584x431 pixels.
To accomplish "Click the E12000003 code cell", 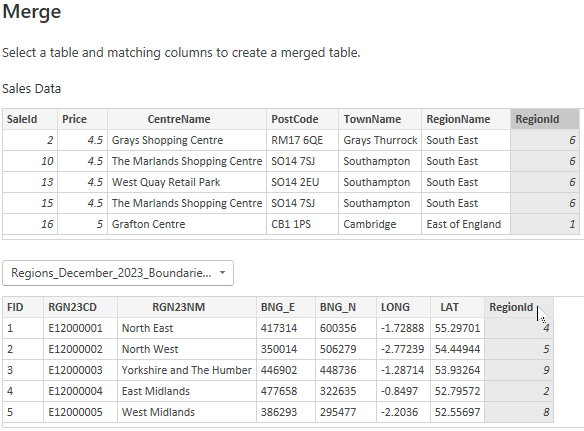I will 80,370.
